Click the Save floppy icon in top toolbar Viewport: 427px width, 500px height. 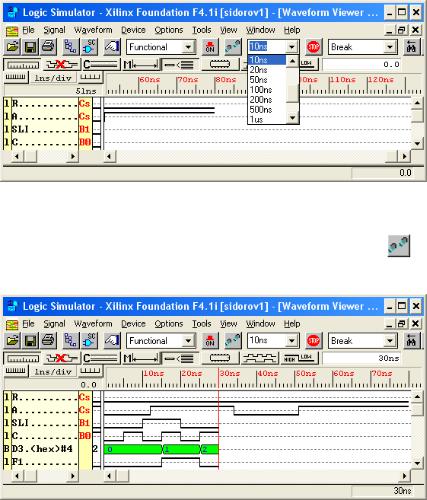(x=30, y=47)
